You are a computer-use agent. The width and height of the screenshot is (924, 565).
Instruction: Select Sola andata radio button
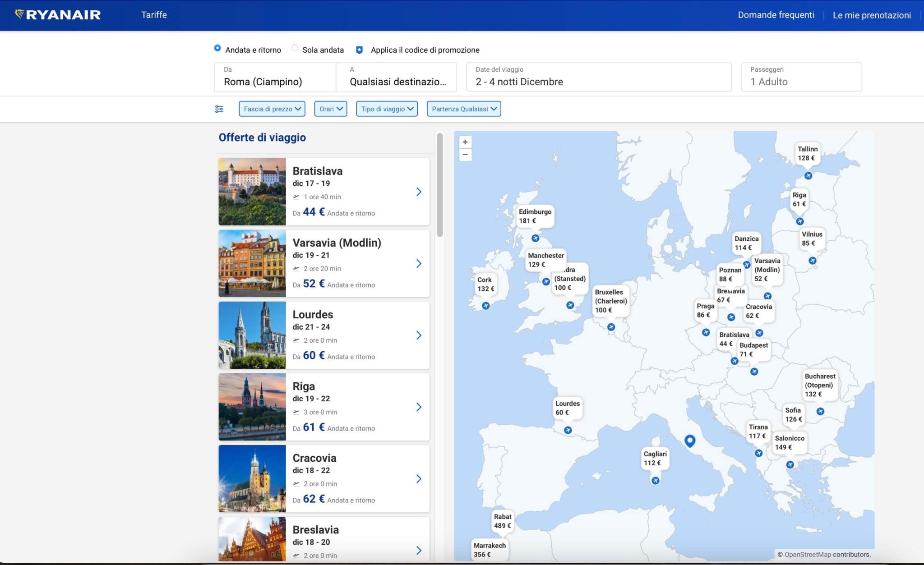(x=295, y=48)
